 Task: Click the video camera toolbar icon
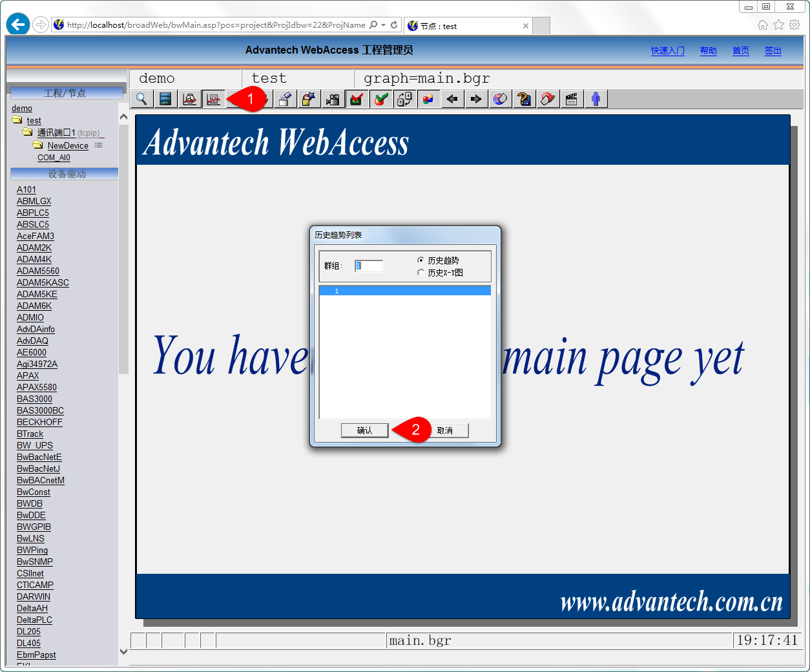point(333,99)
